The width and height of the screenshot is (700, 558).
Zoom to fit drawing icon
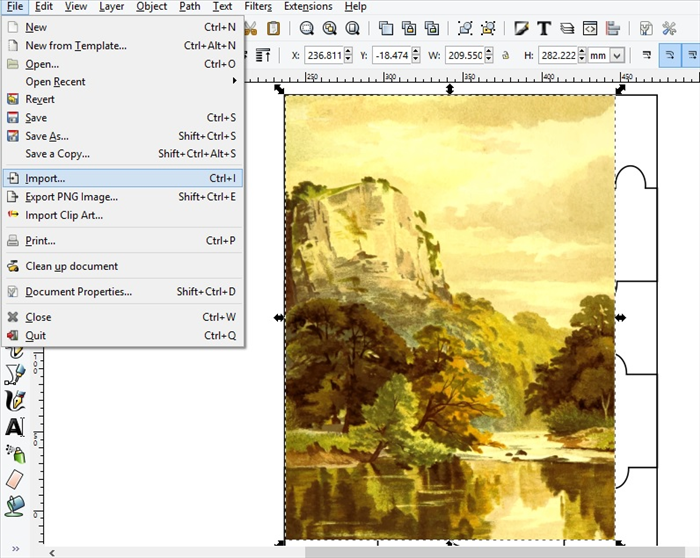[x=329, y=29]
